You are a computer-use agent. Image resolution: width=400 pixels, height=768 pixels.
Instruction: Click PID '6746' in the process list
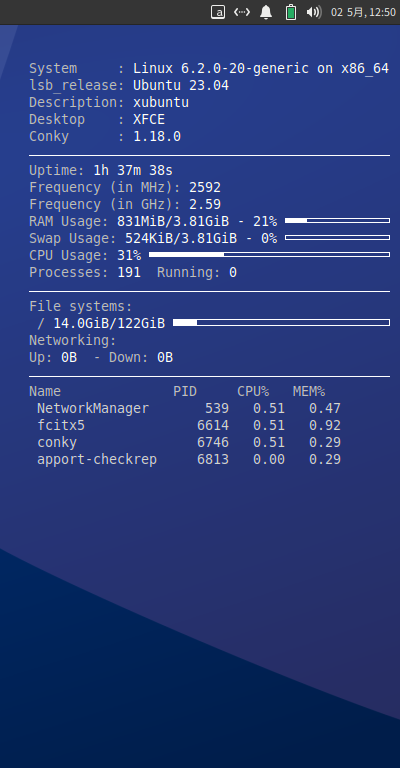(x=213, y=443)
